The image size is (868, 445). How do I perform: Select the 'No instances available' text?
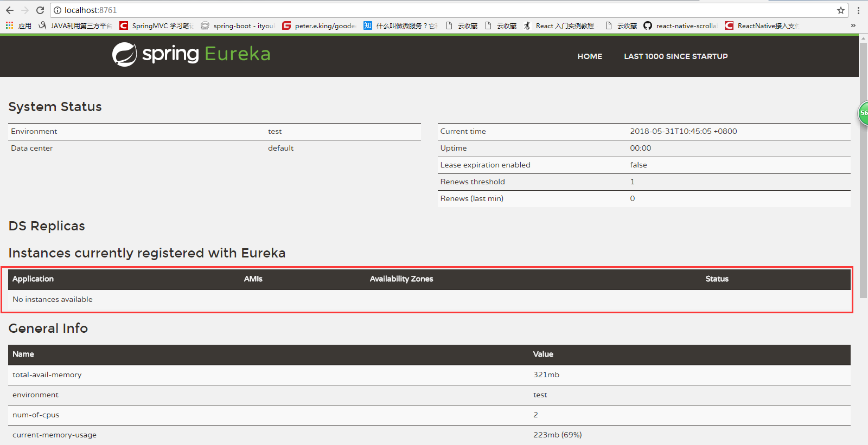point(53,299)
